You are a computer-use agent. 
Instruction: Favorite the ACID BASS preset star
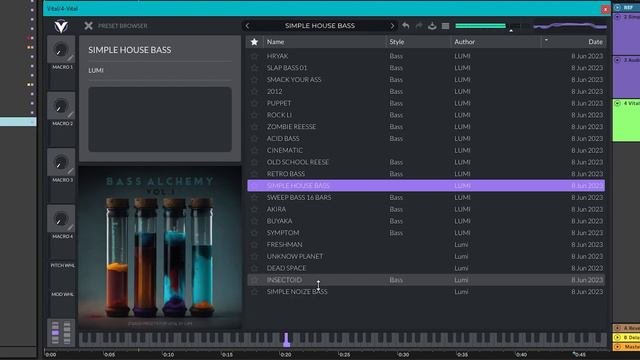point(254,139)
